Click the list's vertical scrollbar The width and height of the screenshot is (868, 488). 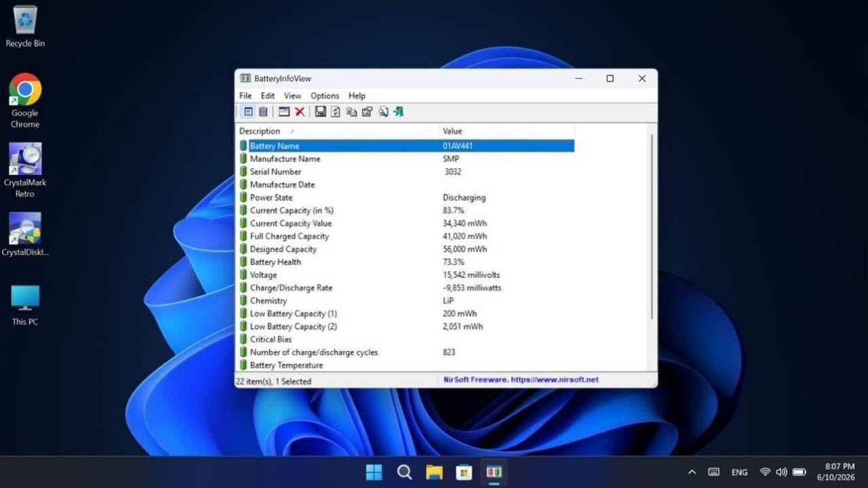652,226
